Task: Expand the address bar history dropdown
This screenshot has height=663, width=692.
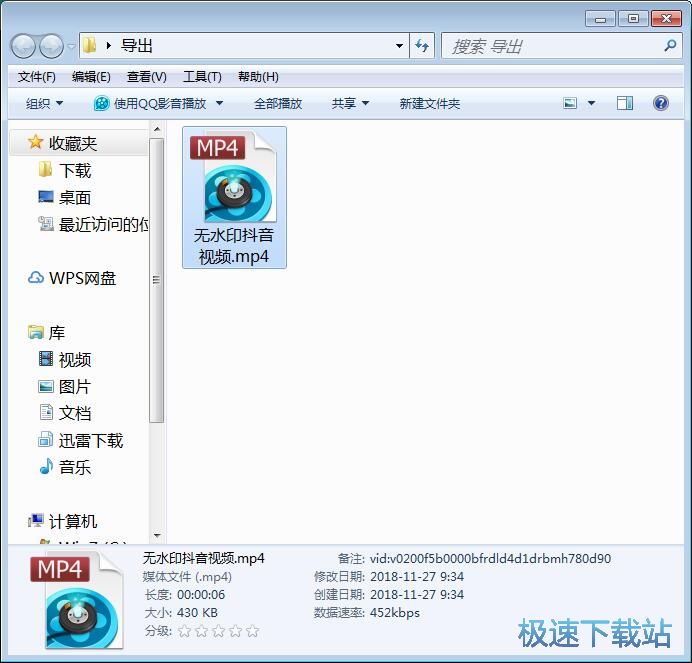Action: [x=399, y=45]
